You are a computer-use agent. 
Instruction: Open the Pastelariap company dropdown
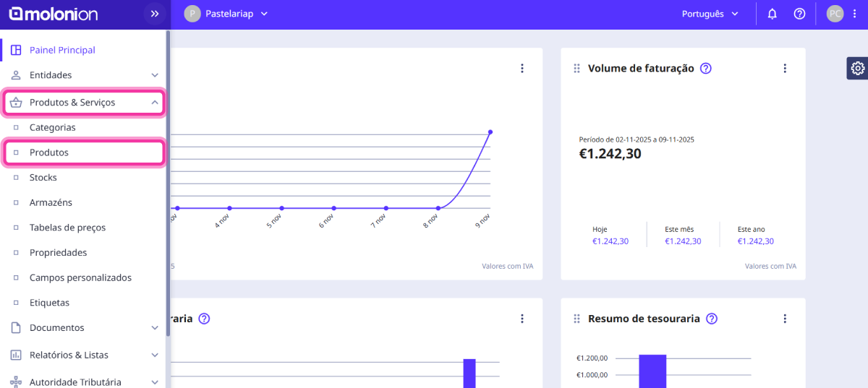(226, 14)
